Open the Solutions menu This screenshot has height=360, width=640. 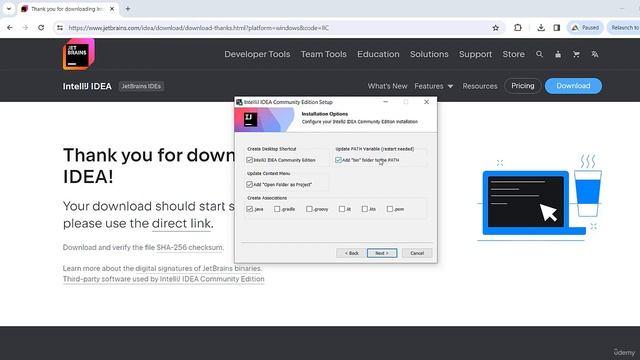point(429,54)
